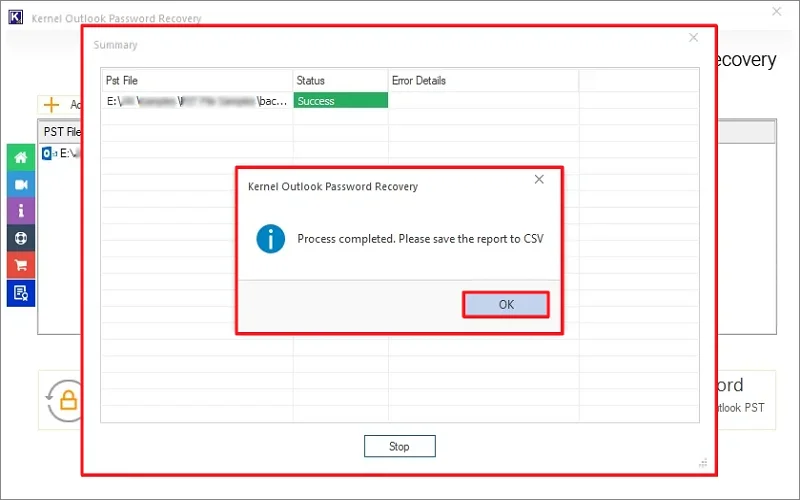Image resolution: width=800 pixels, height=500 pixels.
Task: Close the Summary window
Action: pyautogui.click(x=693, y=37)
